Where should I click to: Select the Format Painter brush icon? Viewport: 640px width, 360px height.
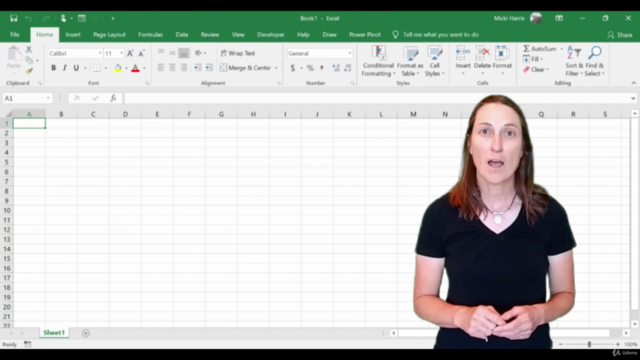tap(29, 71)
